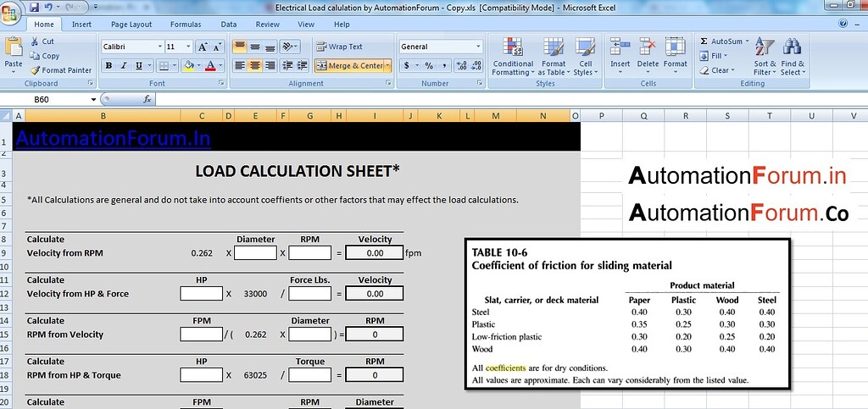Click the AutomationForum.In hyperlink in row 1
Image resolution: width=868 pixels, height=409 pixels.
click(113, 138)
